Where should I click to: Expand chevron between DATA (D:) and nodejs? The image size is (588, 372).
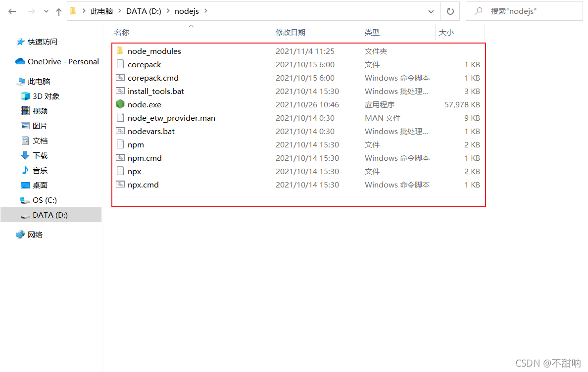[168, 11]
